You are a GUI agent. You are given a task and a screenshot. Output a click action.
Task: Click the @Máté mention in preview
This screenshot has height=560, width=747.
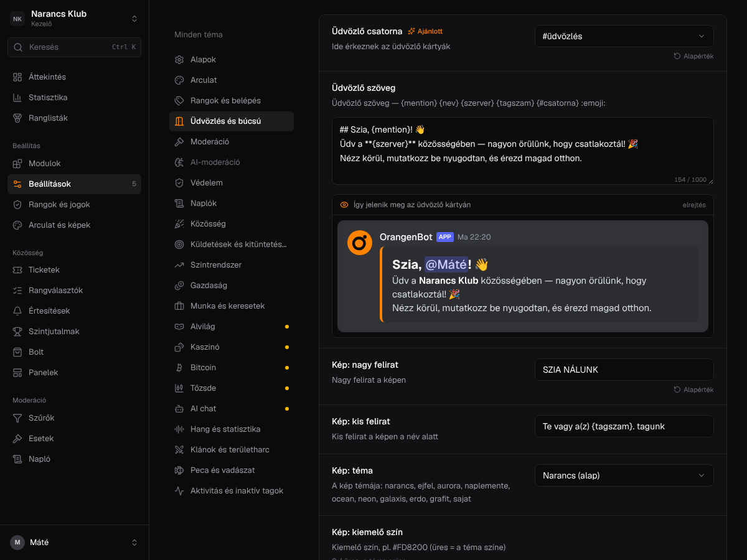(x=446, y=264)
